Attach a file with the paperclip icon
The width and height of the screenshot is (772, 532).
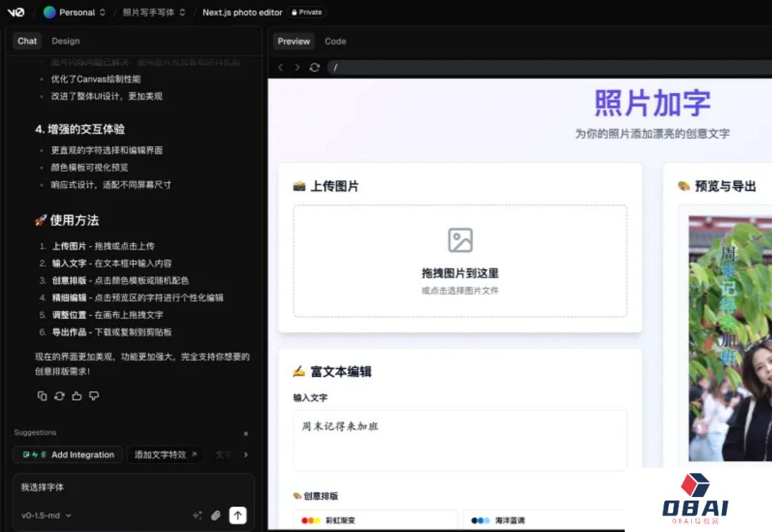(216, 516)
